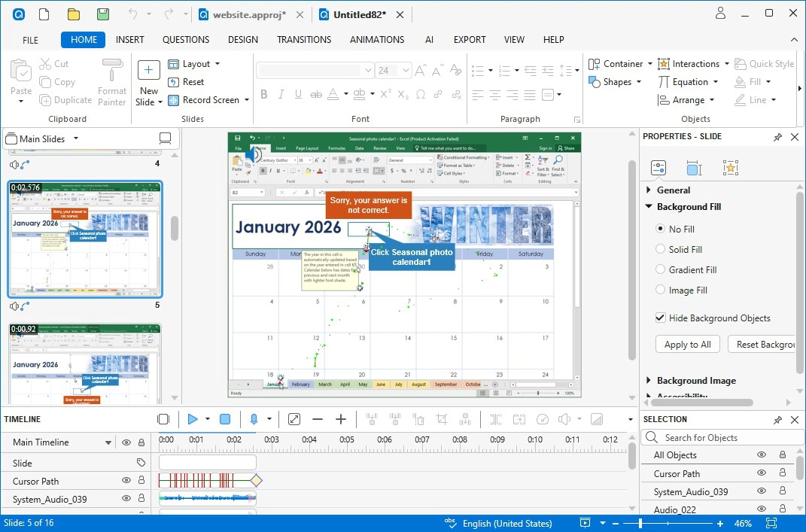The image size is (806, 532).
Task: Click the Record Screen icon
Action: tap(173, 100)
